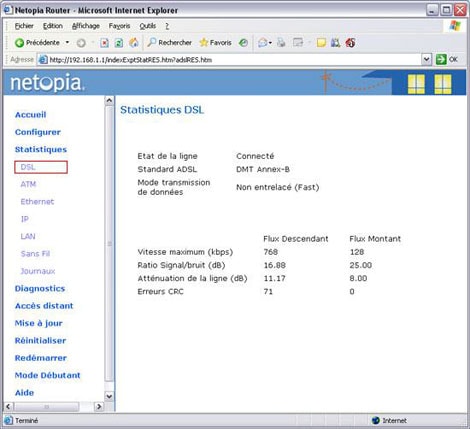Click the green OK go arrow

point(441,60)
